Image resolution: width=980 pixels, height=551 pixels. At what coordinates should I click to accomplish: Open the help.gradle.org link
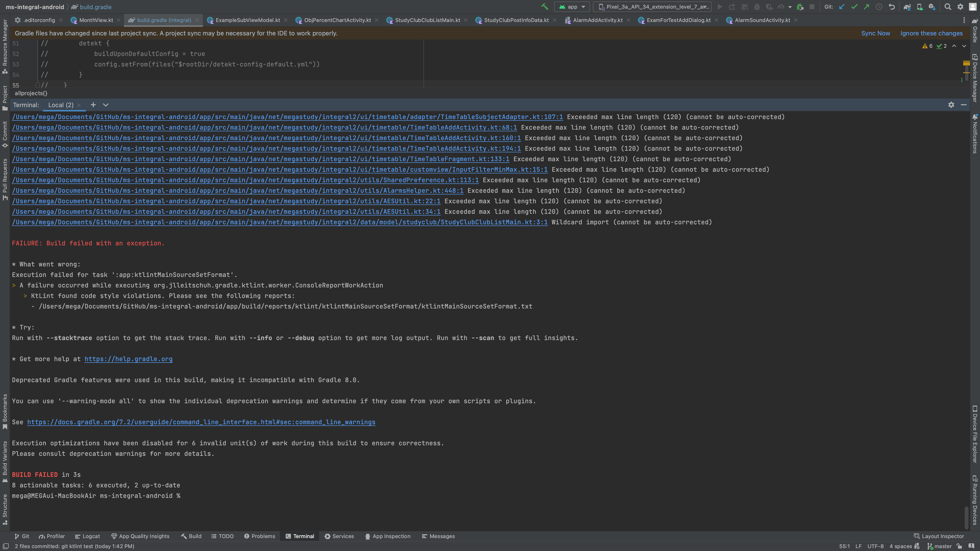[x=128, y=359]
